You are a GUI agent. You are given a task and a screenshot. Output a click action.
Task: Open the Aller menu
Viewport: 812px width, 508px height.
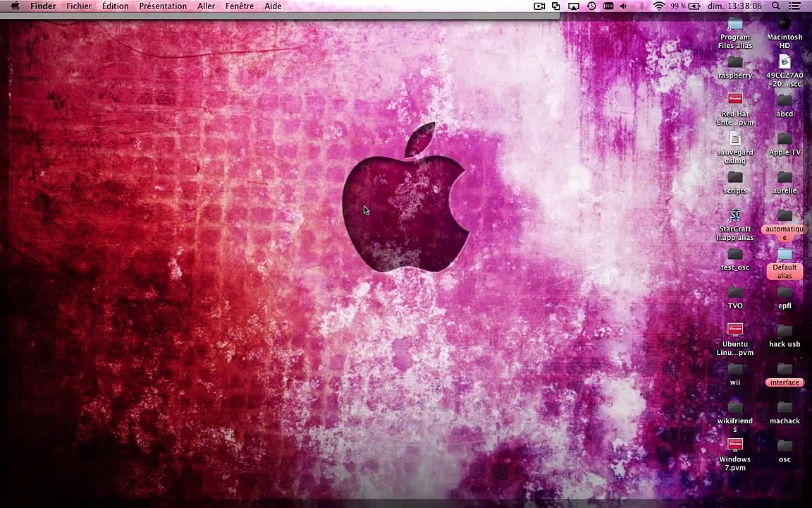click(206, 6)
